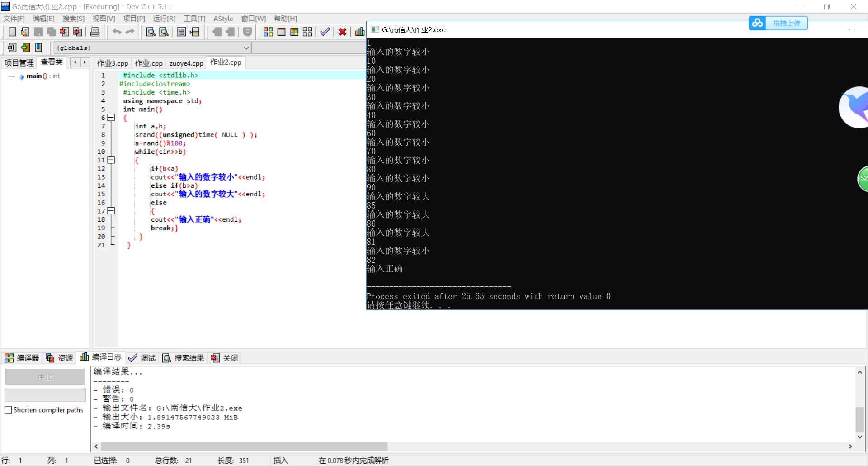The image size is (868, 466).
Task: Click the Save file toolbar icon
Action: pos(38,32)
